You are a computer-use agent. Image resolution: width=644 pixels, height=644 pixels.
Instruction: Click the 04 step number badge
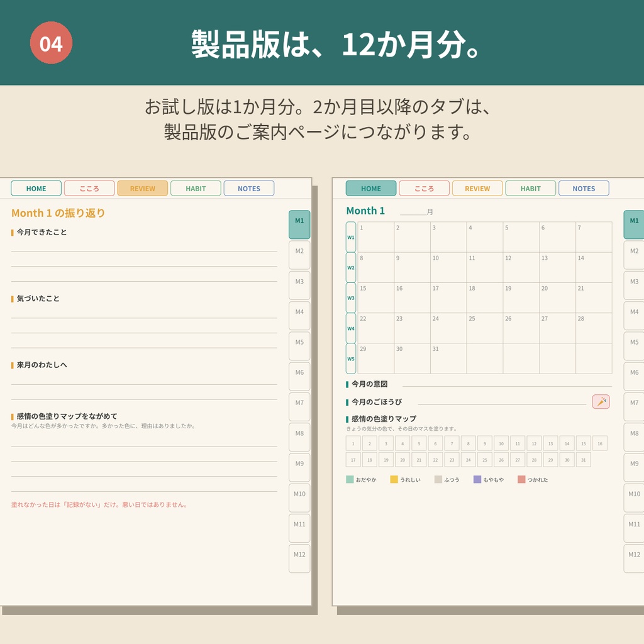(x=52, y=43)
